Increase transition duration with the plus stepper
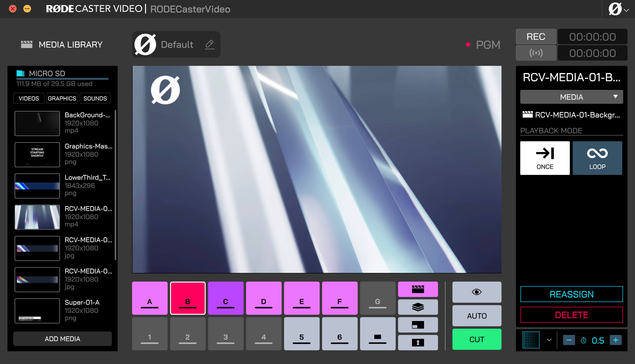This screenshot has width=635, height=364. (x=616, y=340)
